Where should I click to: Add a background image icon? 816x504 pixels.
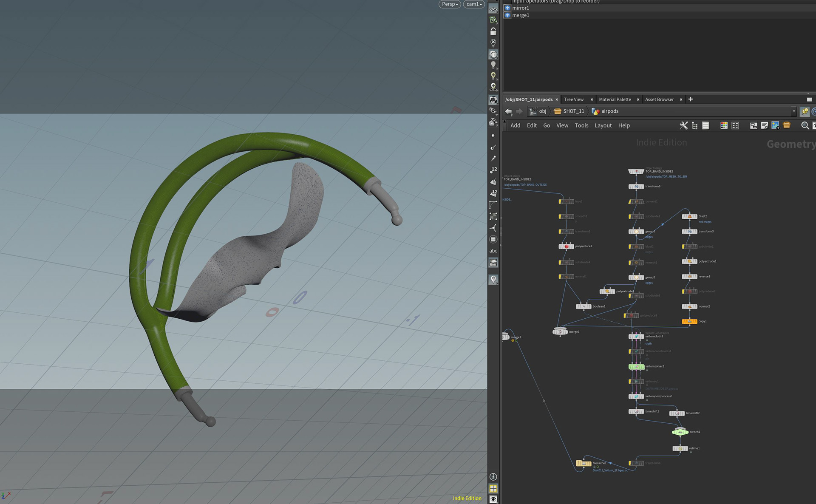(776, 125)
